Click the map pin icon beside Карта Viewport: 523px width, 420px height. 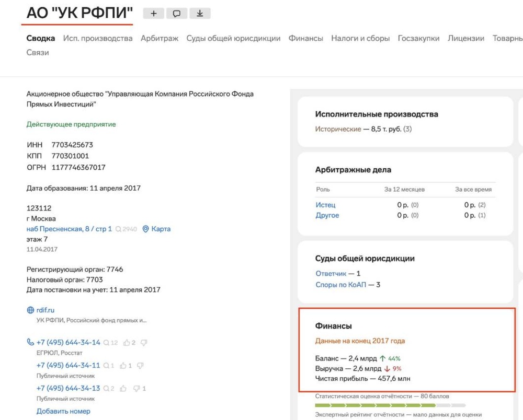[x=146, y=229]
